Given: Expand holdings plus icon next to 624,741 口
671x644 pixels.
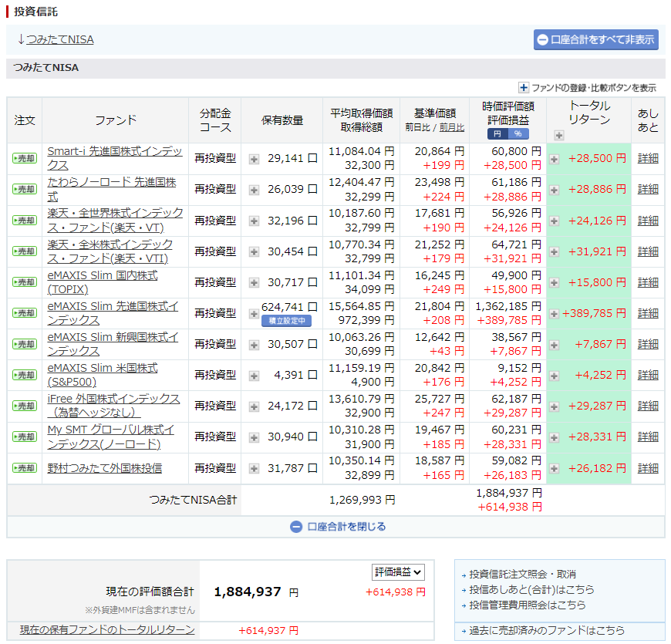Looking at the screenshot, I should pyautogui.click(x=255, y=314).
